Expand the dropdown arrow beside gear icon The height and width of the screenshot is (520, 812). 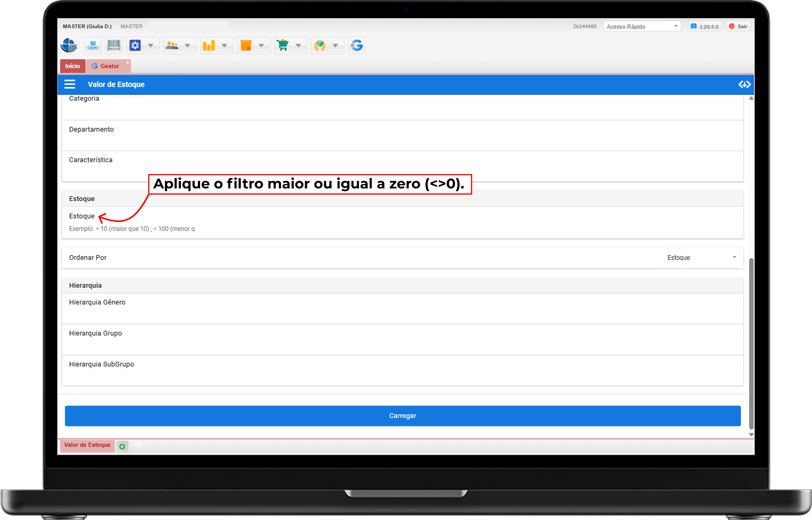pos(151,46)
